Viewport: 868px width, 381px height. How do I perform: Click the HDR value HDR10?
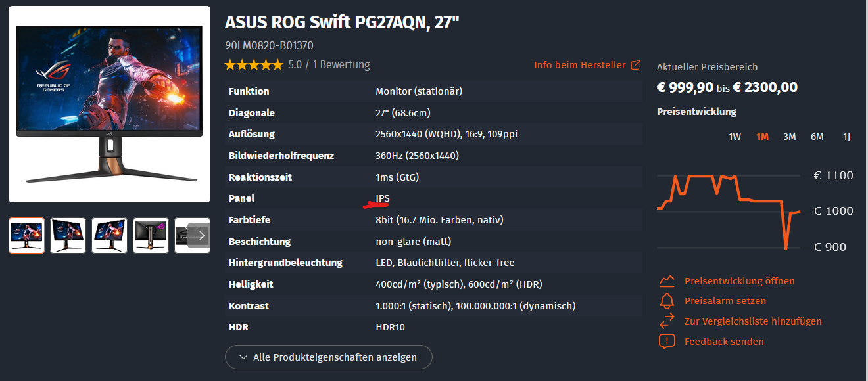391,327
